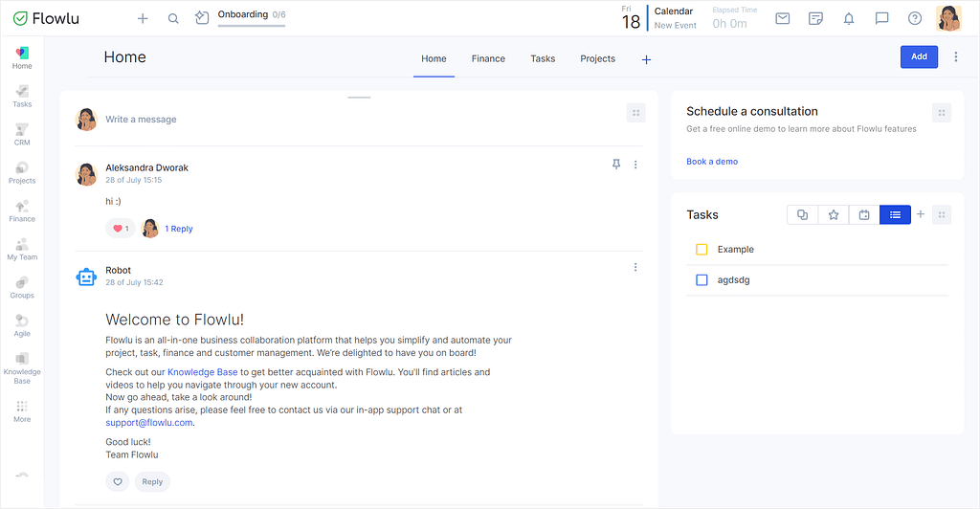Open the Example task title
980x509 pixels.
[x=736, y=249]
